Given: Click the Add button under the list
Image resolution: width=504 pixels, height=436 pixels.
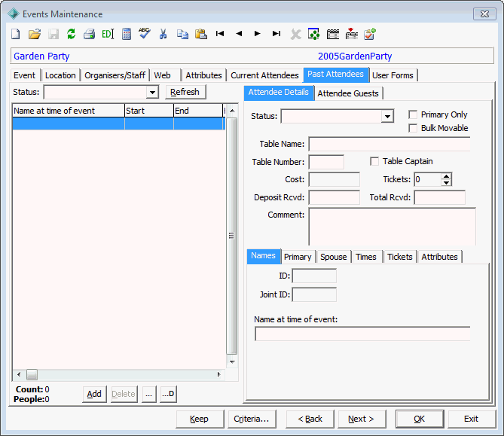Looking at the screenshot, I should (94, 394).
